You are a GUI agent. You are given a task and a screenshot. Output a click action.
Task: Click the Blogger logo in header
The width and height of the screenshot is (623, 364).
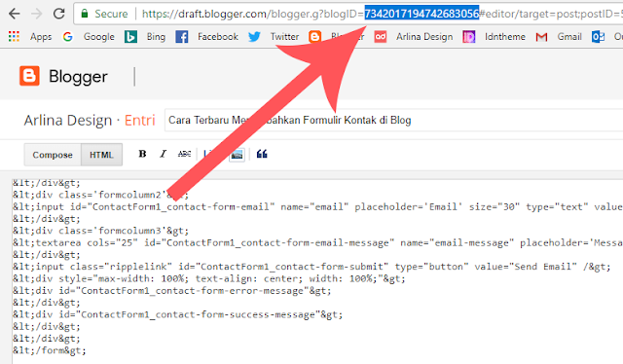[63, 76]
